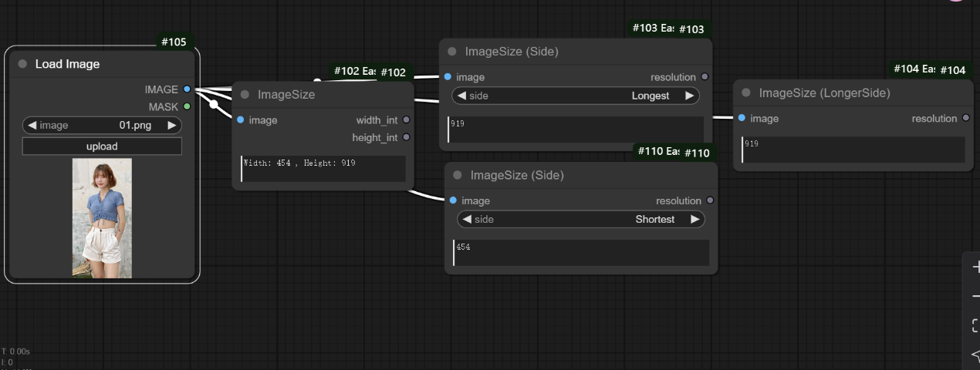The height and width of the screenshot is (370, 980).
Task: Open the side dropdown set to Shortest
Action: point(580,219)
